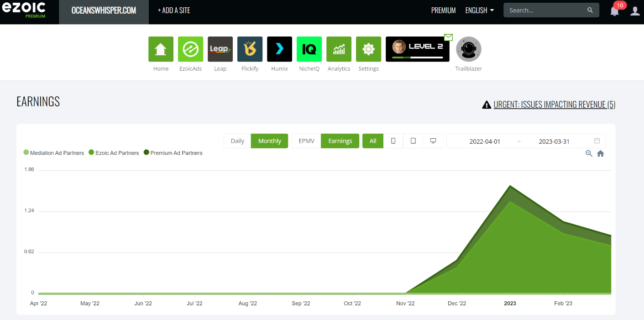644x320 pixels.
Task: Open the Humix network icon
Action: 279,49
